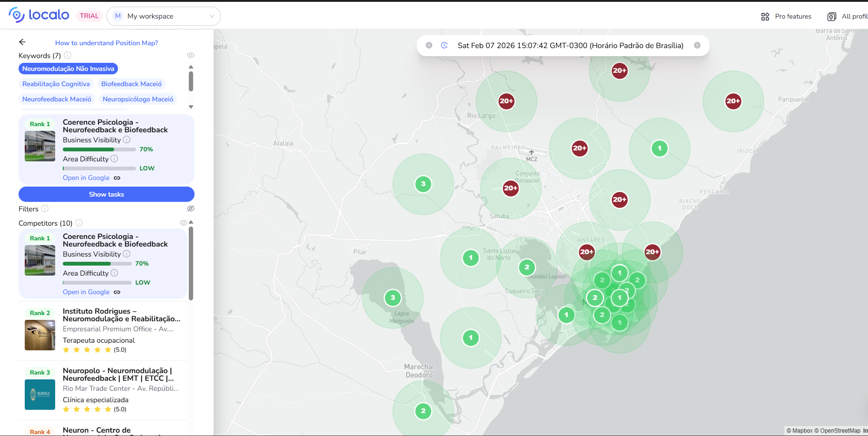Click the chain link icon in the top profile card

pyautogui.click(x=117, y=178)
